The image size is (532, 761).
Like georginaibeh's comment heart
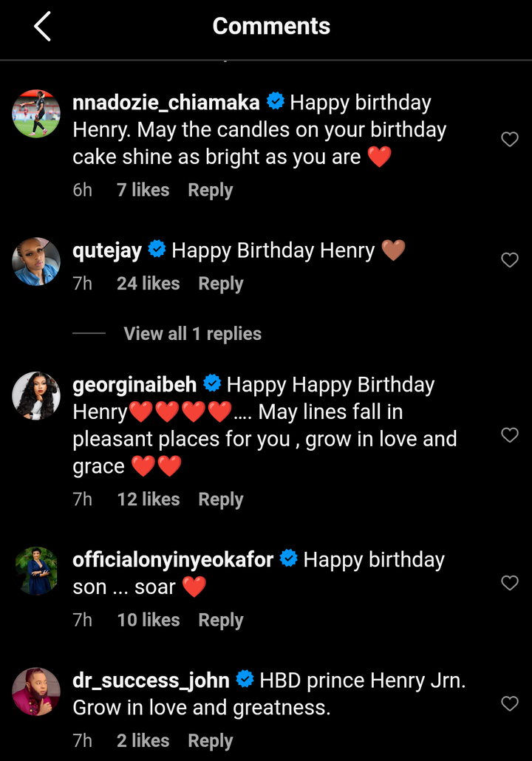pyautogui.click(x=510, y=434)
